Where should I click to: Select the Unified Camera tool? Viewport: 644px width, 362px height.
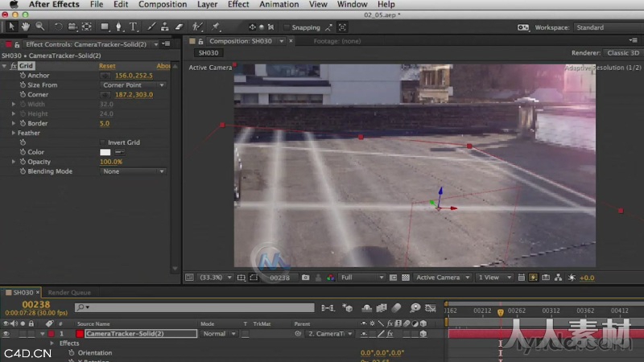pyautogui.click(x=72, y=27)
